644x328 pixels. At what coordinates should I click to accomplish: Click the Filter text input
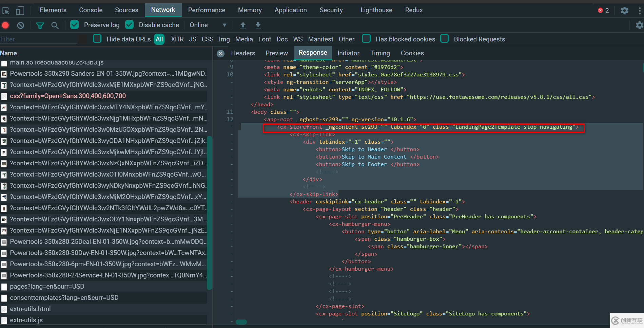(x=39, y=39)
